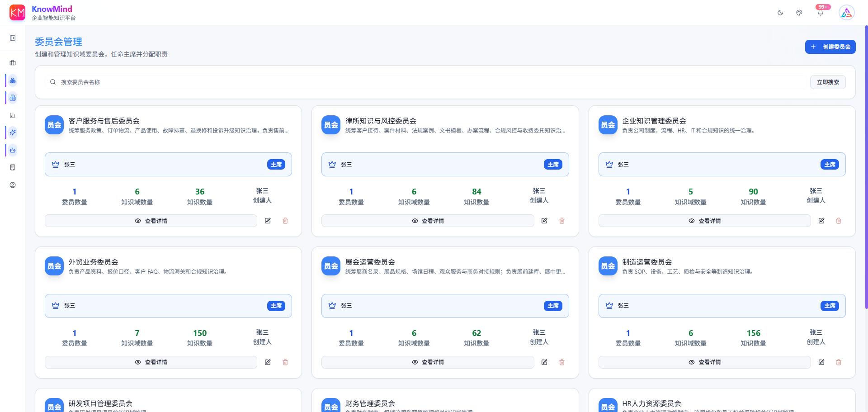Delete 律所知识与风控委员会 committee
The height and width of the screenshot is (412, 868).
562,221
